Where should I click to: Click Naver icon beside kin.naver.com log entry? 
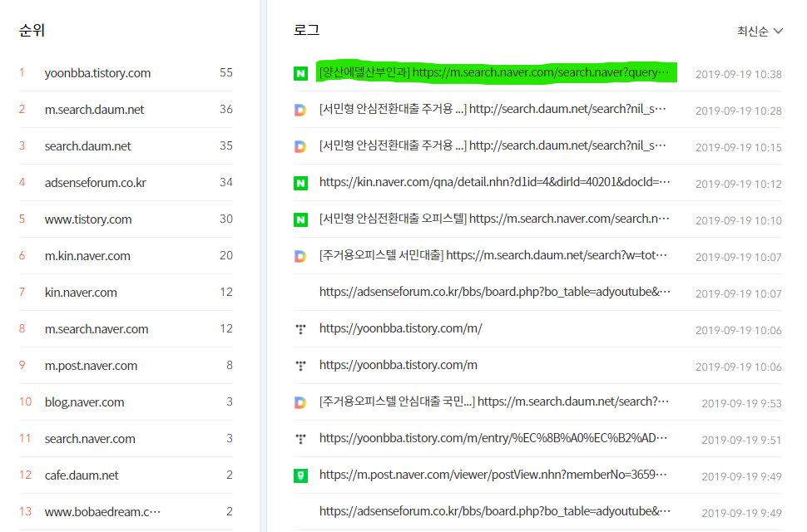(300, 183)
